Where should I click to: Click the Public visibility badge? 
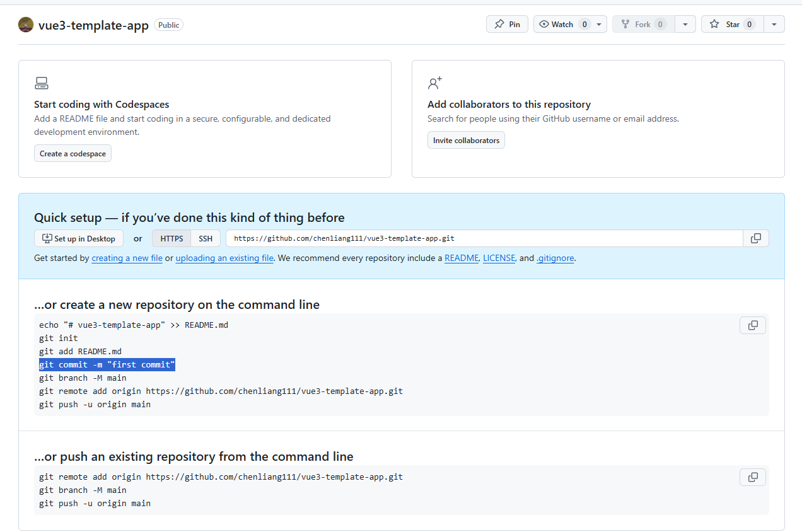168,25
